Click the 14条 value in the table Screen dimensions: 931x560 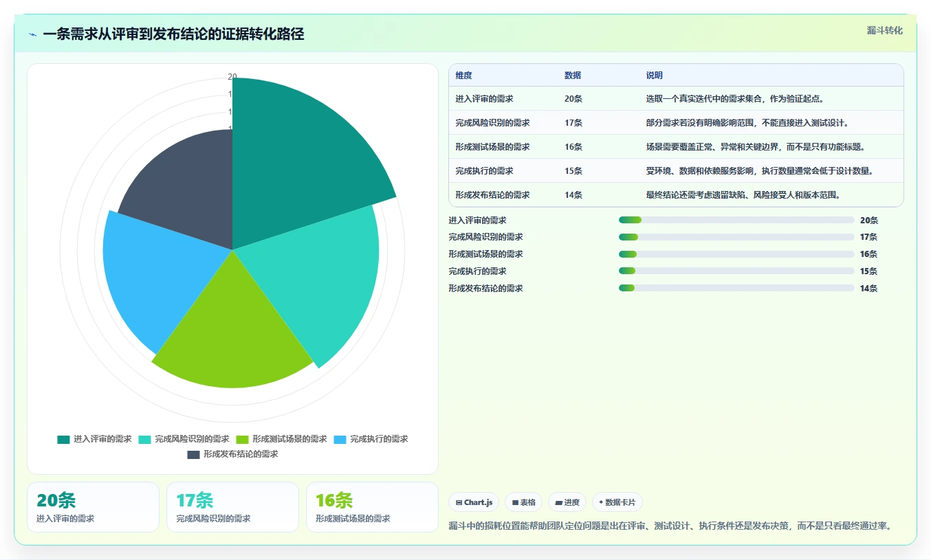click(573, 195)
